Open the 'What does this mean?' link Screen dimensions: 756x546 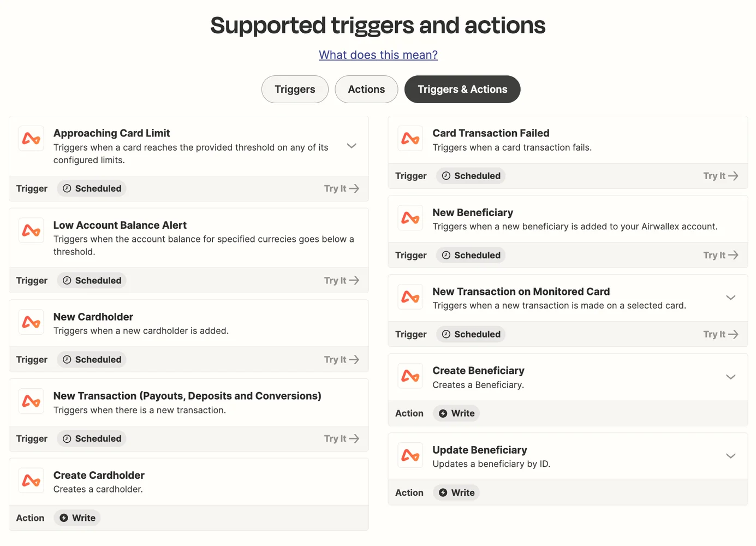(x=378, y=55)
